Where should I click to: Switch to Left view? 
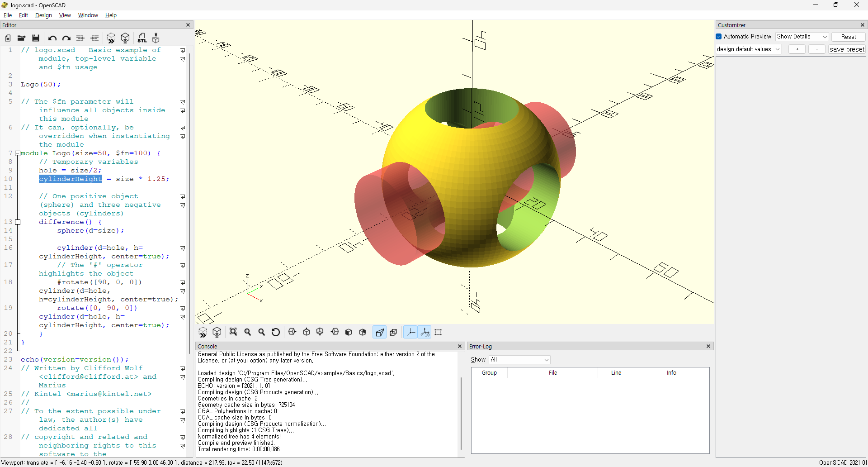pyautogui.click(x=335, y=332)
